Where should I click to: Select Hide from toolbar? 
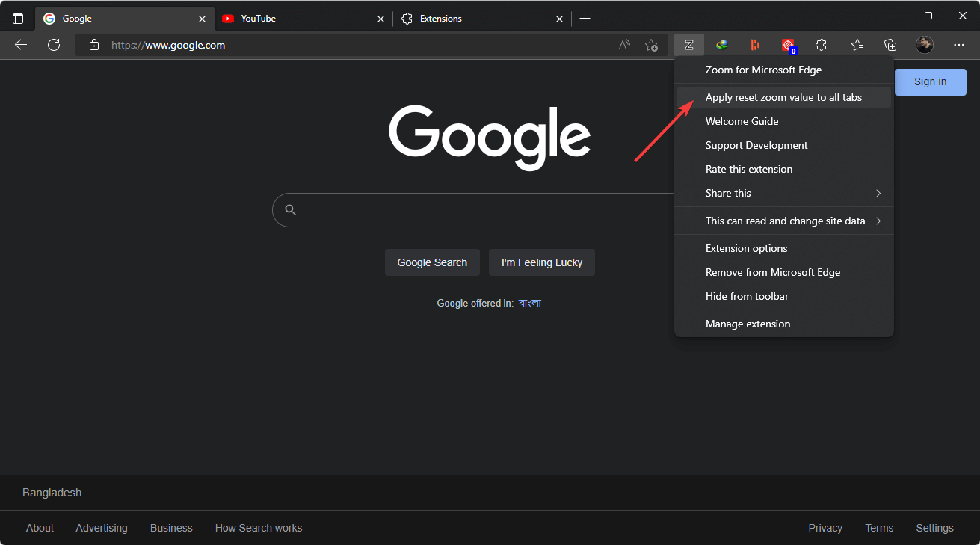[x=784, y=296]
